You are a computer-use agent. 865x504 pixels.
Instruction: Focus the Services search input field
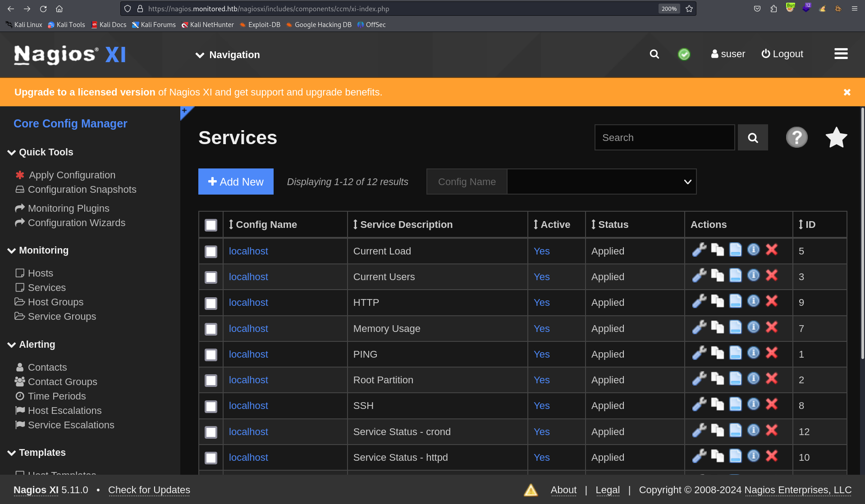click(x=664, y=137)
